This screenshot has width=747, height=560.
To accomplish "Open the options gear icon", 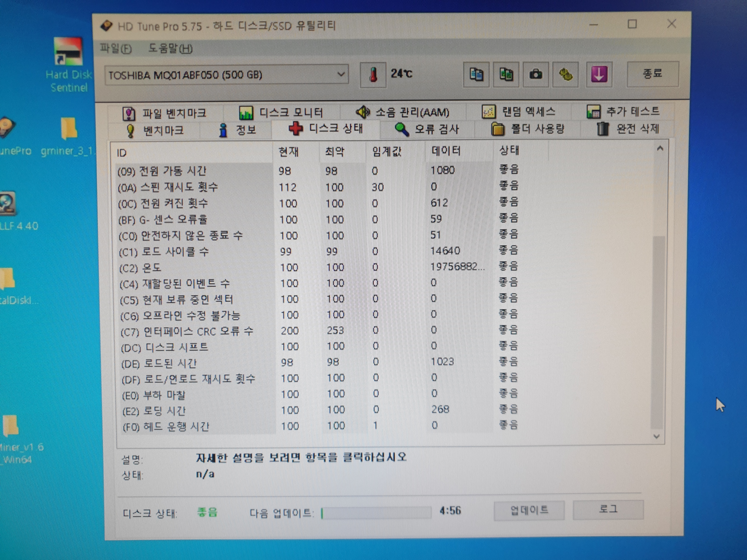I will click(566, 74).
